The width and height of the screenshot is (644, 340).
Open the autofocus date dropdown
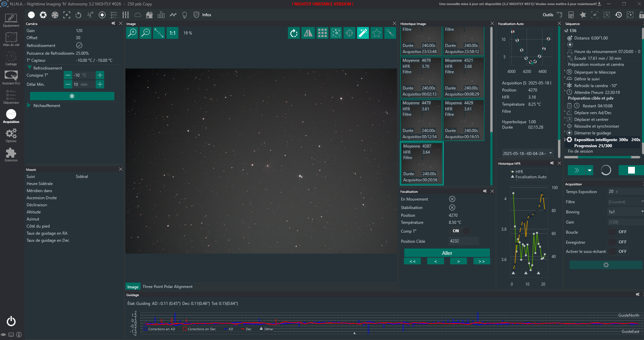[527, 153]
